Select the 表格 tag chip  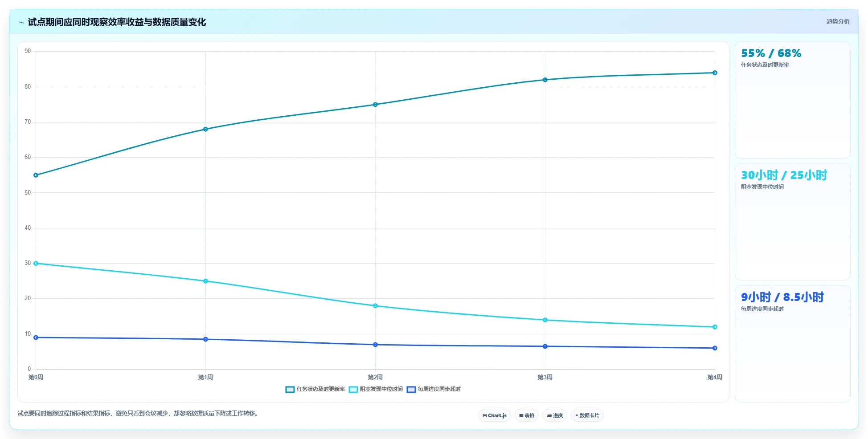tap(527, 415)
